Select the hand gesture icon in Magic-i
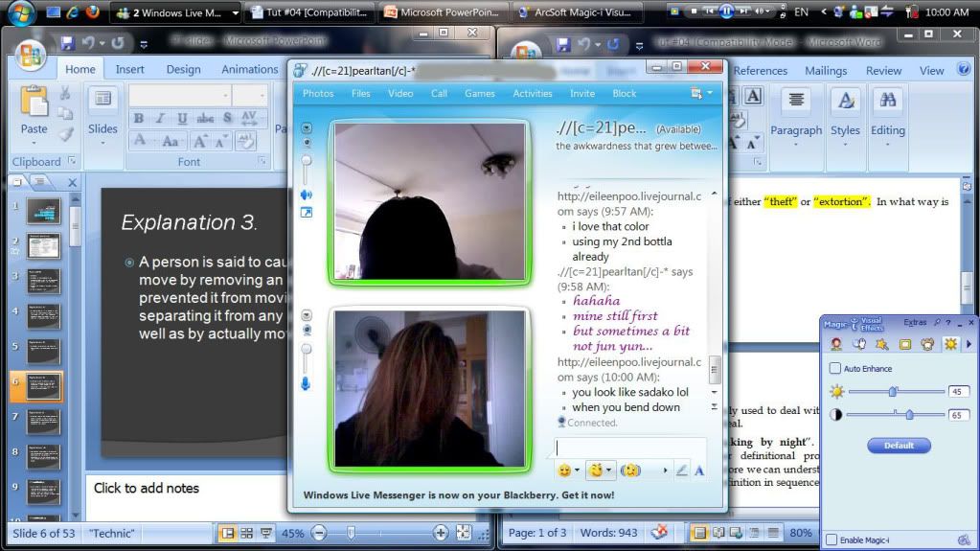 click(859, 344)
